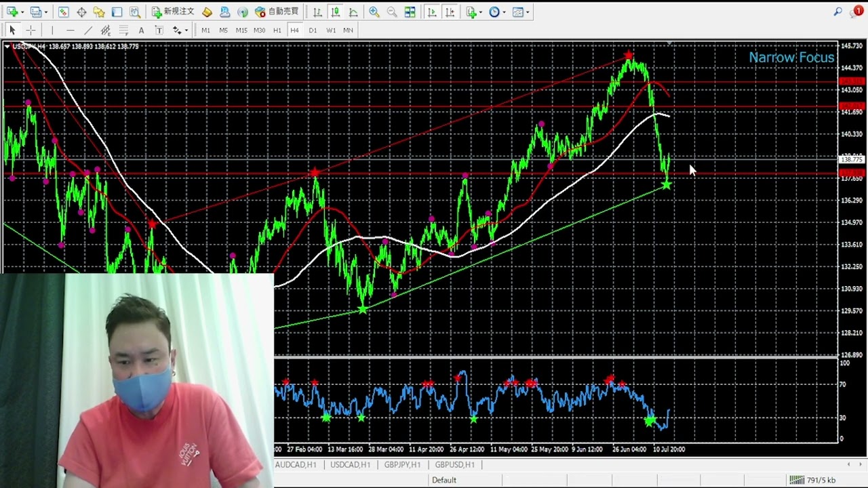Draw a vertical line tool

52,30
